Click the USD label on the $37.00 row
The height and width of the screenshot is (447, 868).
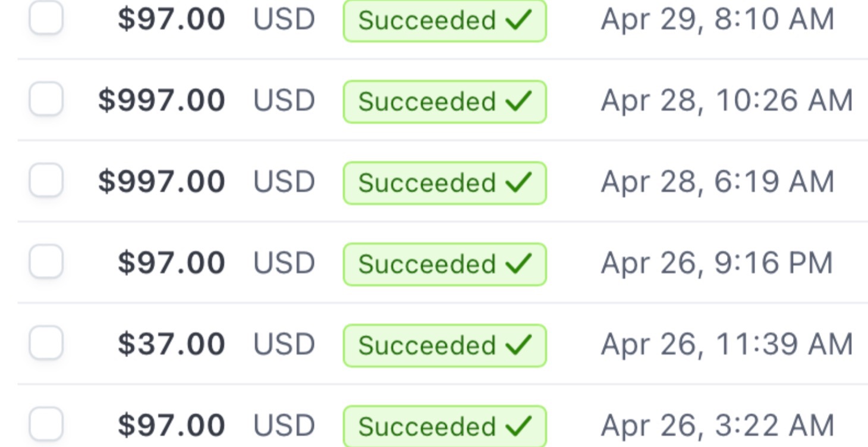tap(284, 345)
